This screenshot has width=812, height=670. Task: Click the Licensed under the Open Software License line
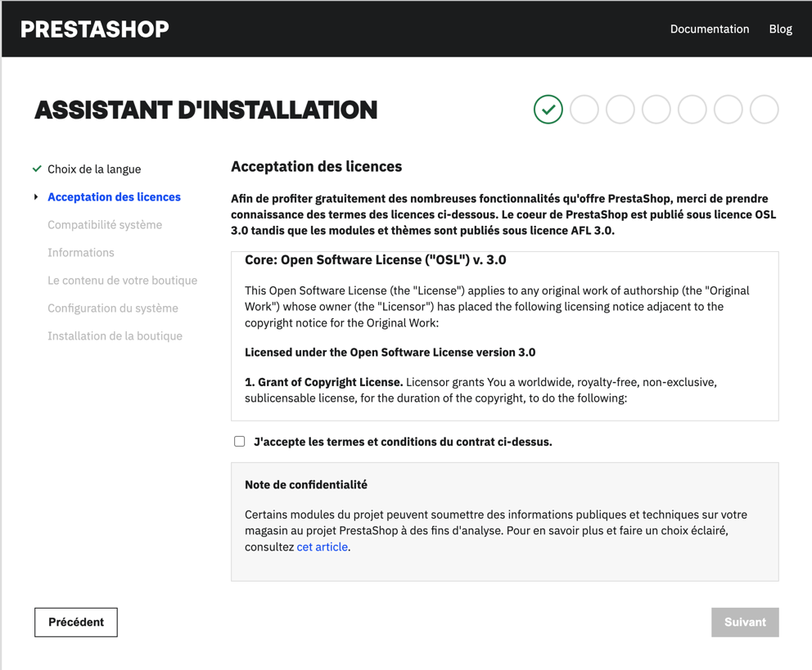pos(390,353)
